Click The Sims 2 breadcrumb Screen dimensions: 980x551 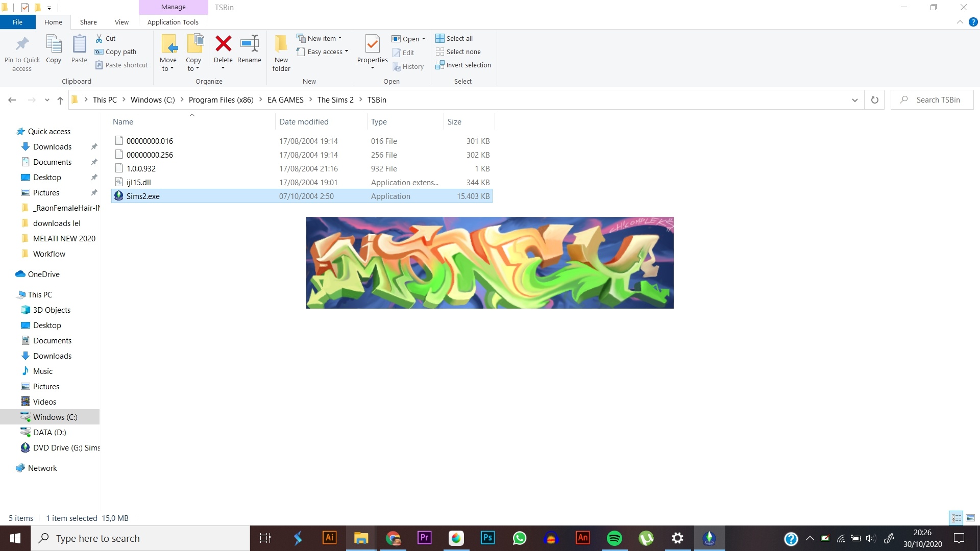[x=335, y=100]
